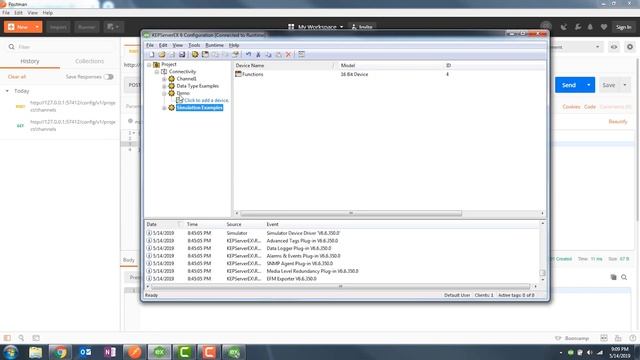
Task: Open the New button dropdown arrow in Postman
Action: (37, 27)
